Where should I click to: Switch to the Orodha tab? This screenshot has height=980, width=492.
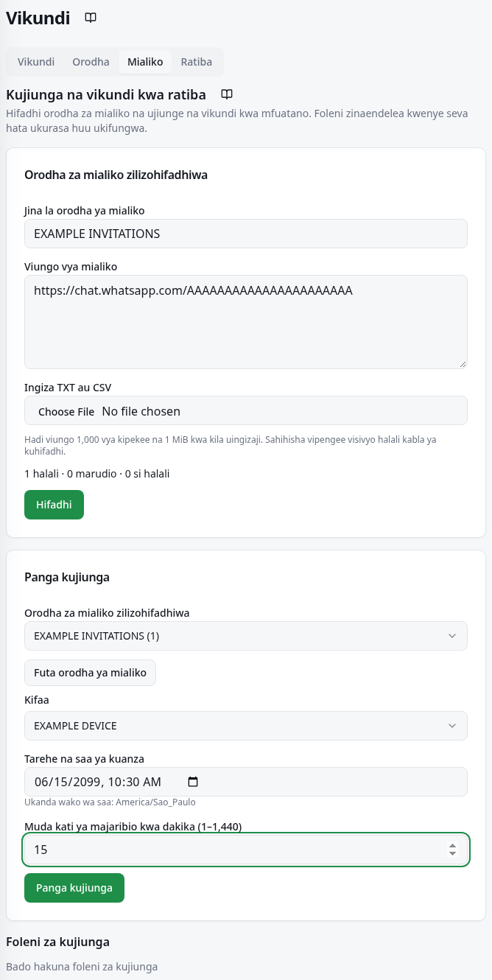pyautogui.click(x=91, y=62)
